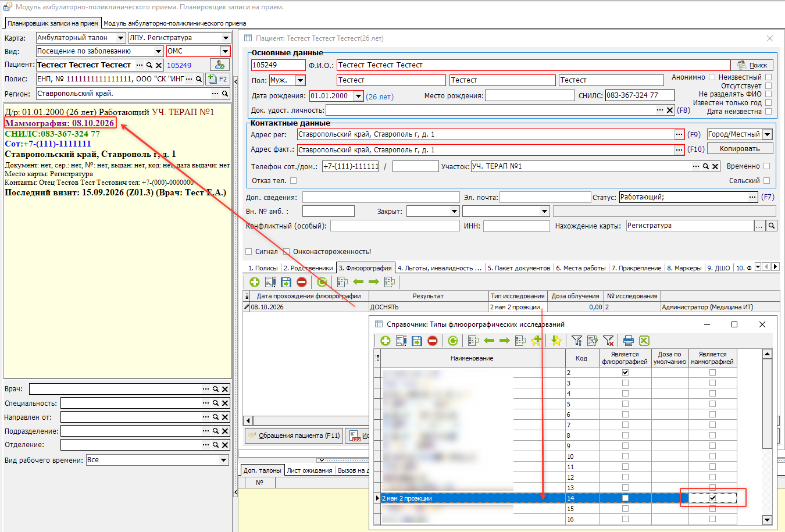This screenshot has height=532, width=785.
Task: Click the magnifier next to Нахождение карты
Action: (772, 226)
